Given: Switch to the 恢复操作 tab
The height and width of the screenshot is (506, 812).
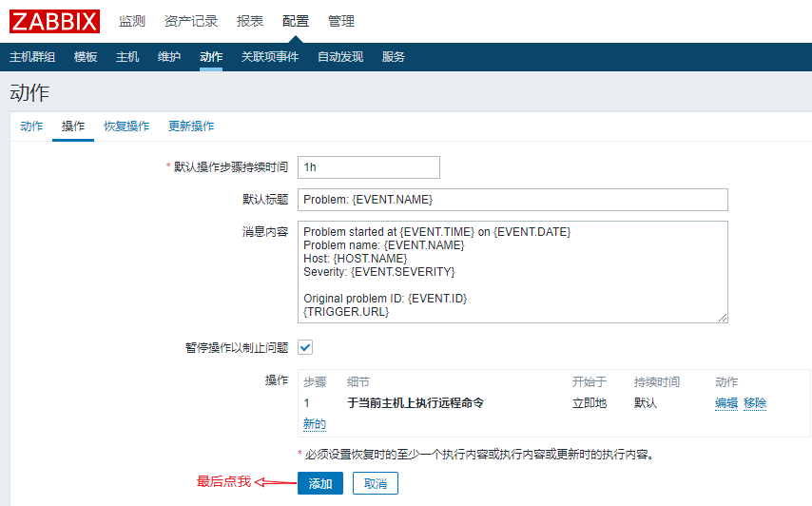Looking at the screenshot, I should [x=126, y=126].
